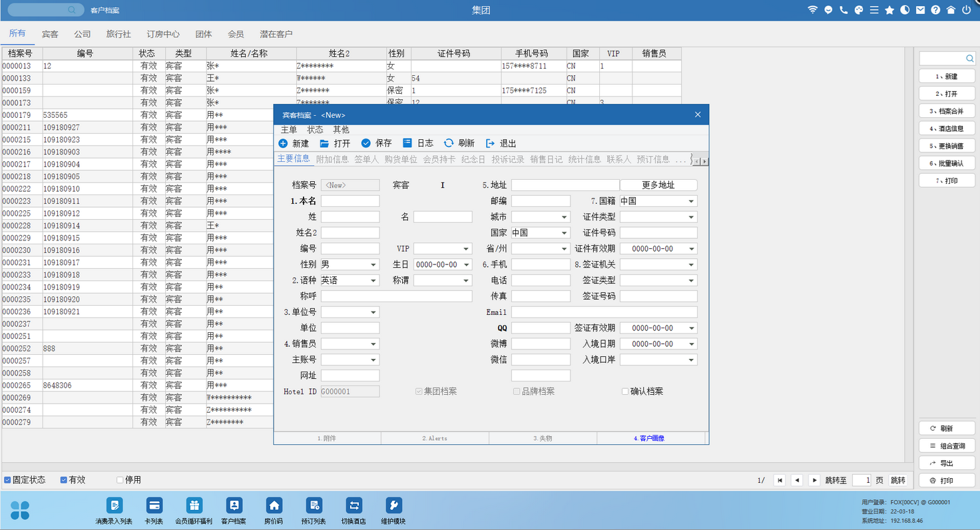Screen dimensions: 980x530
Task: Open the mail envelope icon in the top bar
Action: [x=920, y=10]
